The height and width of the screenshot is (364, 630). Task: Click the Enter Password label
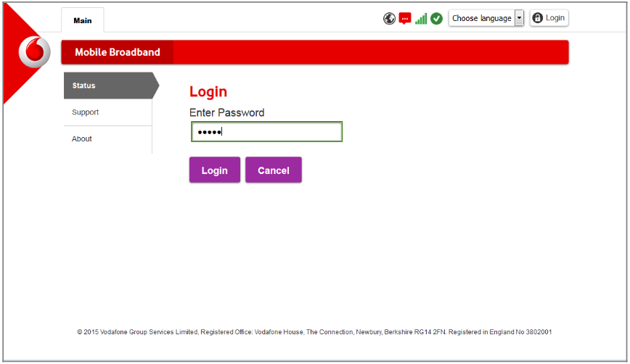[x=226, y=113]
